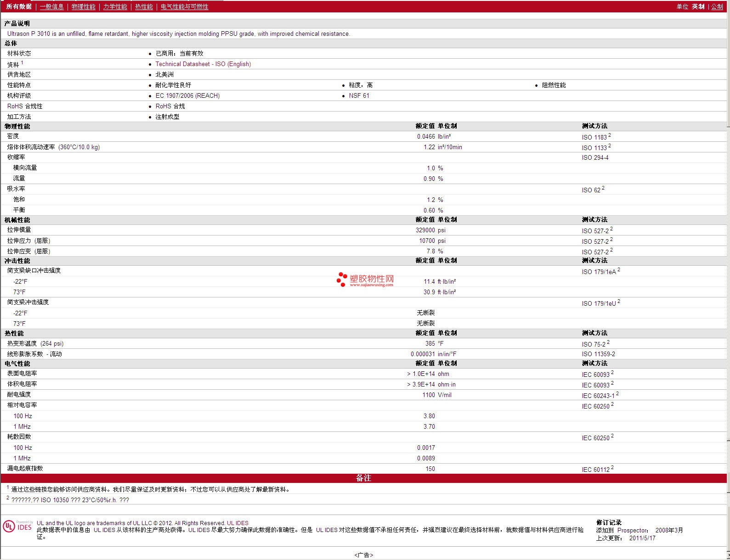The image size is (730, 560).
Task: Open Technical Datasheet - ISO (English) link
Action: (x=203, y=64)
